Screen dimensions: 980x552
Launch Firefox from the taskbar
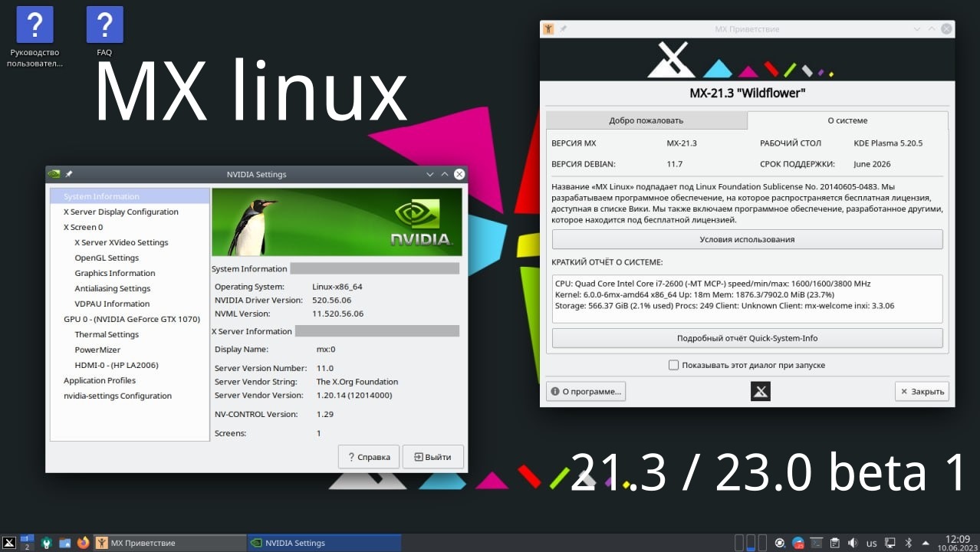click(83, 543)
